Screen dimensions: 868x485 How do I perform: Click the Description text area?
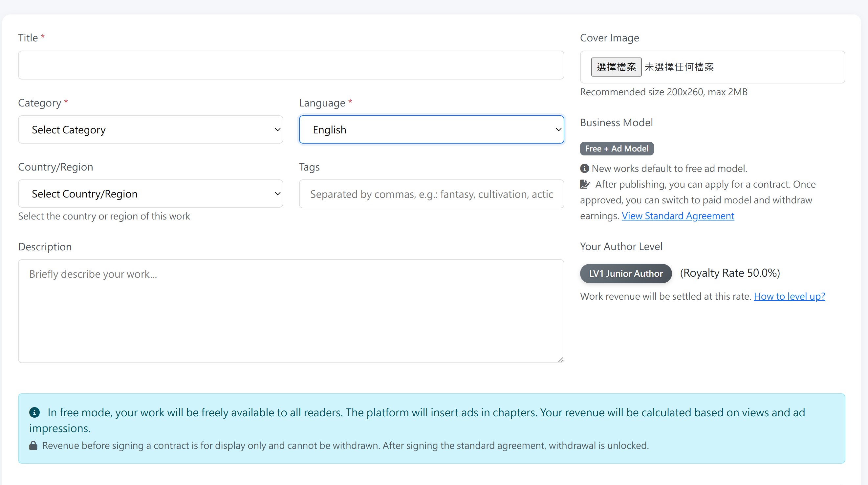click(x=291, y=311)
